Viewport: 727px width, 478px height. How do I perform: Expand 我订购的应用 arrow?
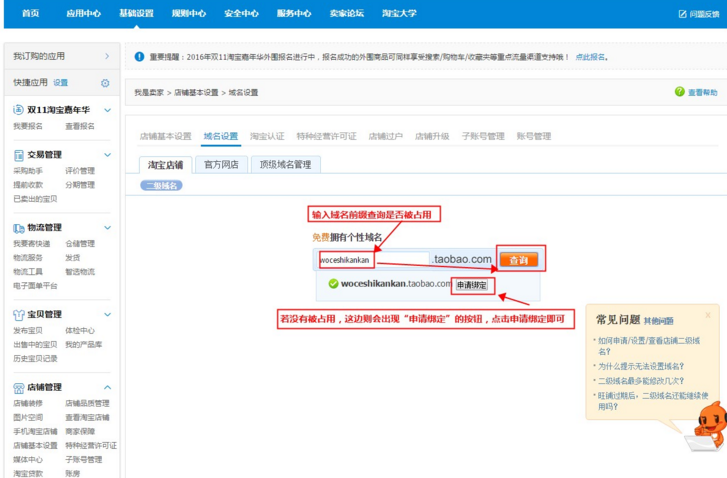[107, 56]
